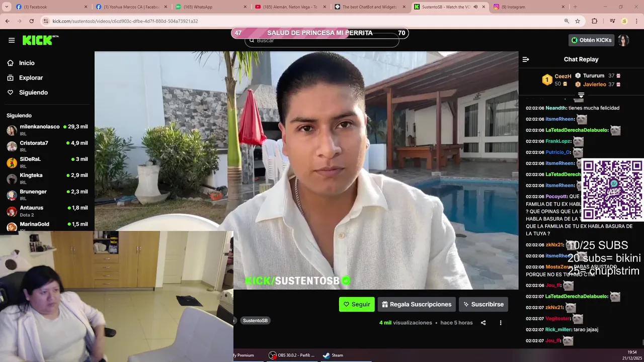Click the zoom magnifier icon in address bar

click(x=567, y=21)
